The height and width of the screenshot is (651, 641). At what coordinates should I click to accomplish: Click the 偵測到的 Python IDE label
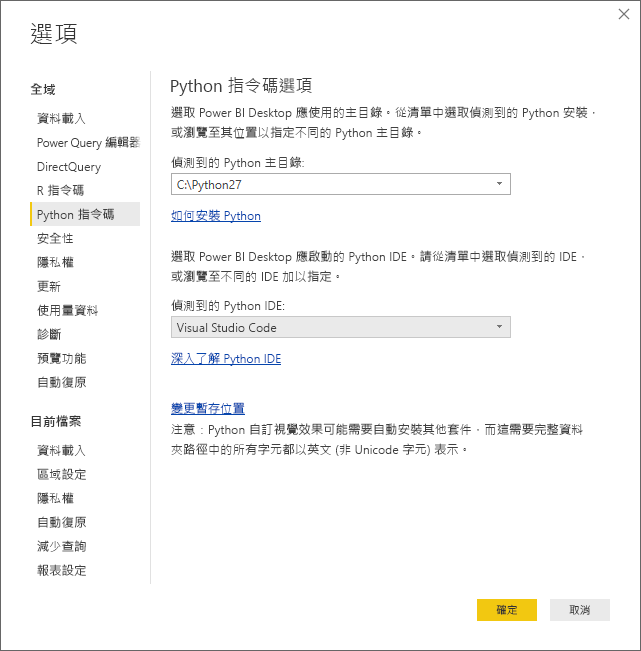(228, 306)
